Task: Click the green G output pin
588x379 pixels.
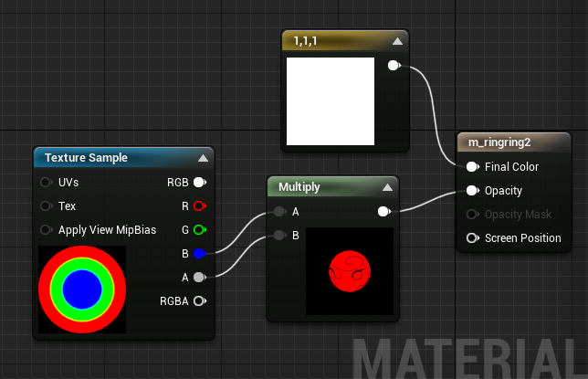Action: tap(200, 229)
